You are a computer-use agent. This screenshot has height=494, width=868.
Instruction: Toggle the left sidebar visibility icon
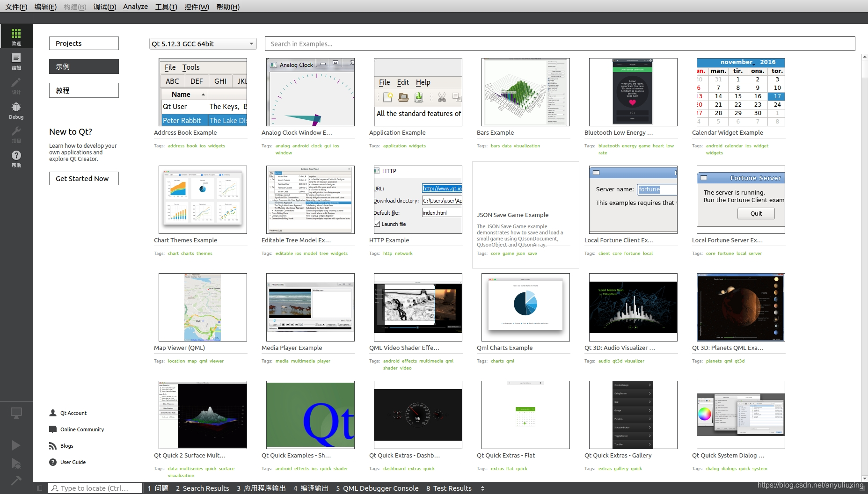tap(39, 488)
